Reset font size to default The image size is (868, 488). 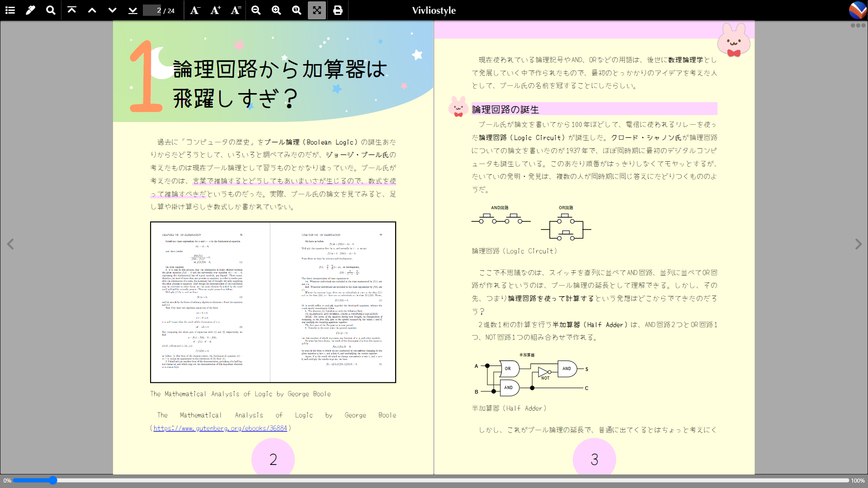point(235,10)
